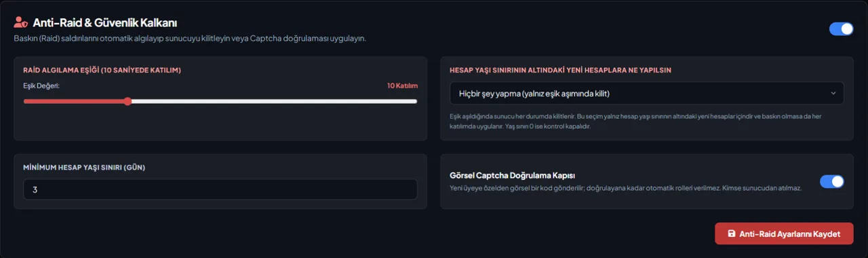The height and width of the screenshot is (258, 868).
Task: Click the Eşik Değeri label
Action: click(42, 86)
